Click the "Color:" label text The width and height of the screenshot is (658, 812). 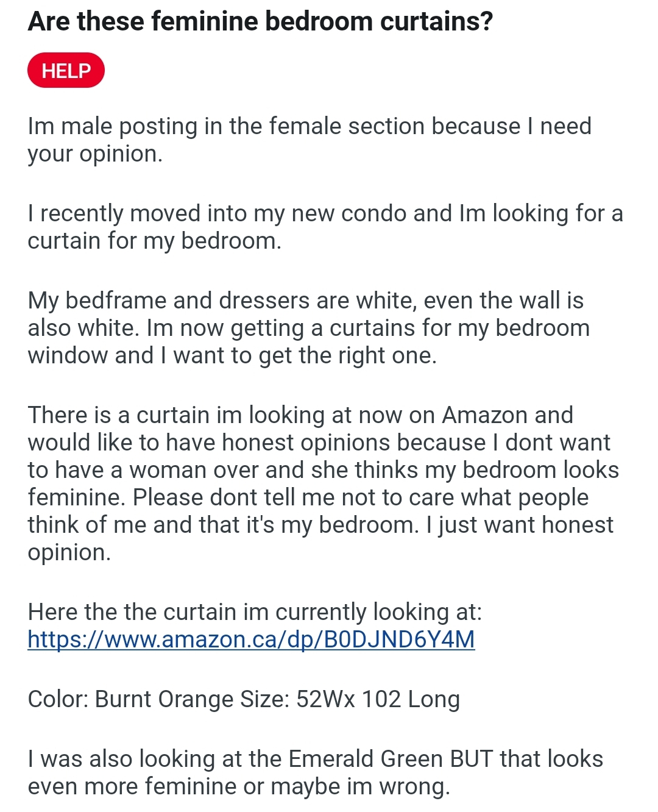[58, 699]
